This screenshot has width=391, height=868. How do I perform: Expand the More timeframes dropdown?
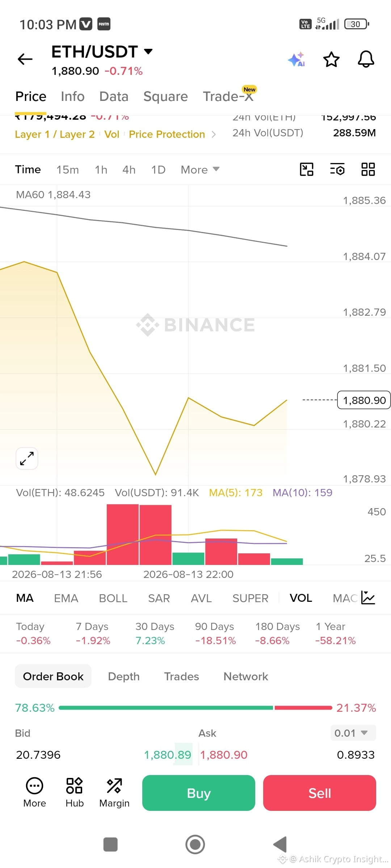200,170
